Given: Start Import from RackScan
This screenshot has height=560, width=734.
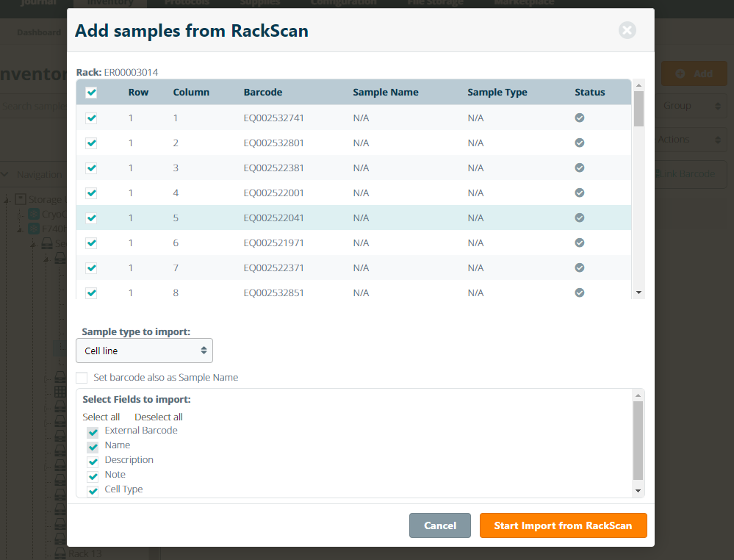Looking at the screenshot, I should pyautogui.click(x=563, y=525).
